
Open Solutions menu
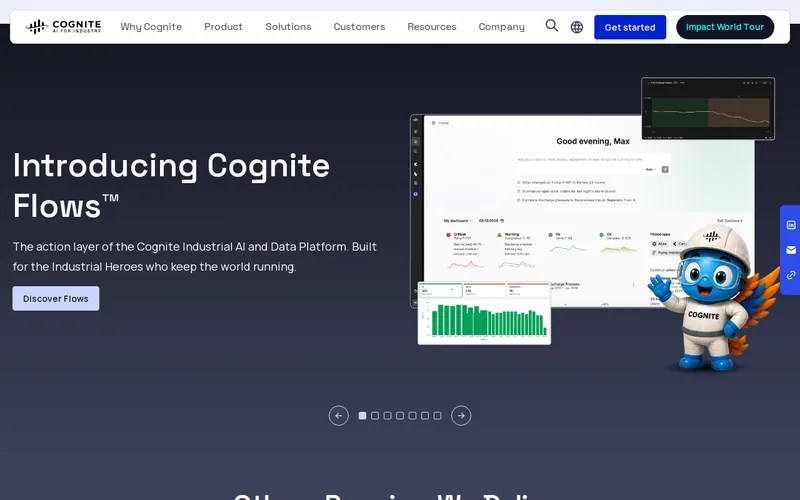tap(288, 27)
